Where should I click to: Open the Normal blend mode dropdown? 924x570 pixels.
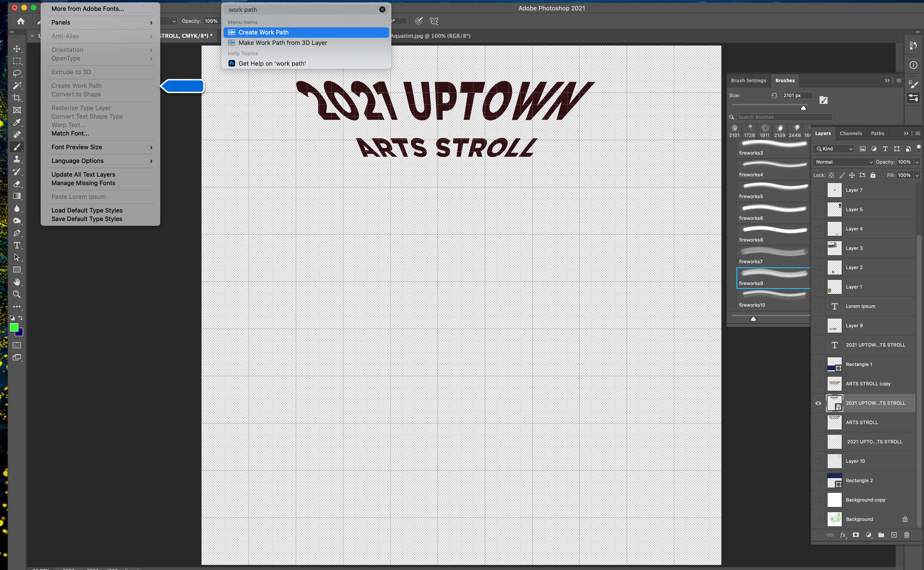(x=843, y=162)
